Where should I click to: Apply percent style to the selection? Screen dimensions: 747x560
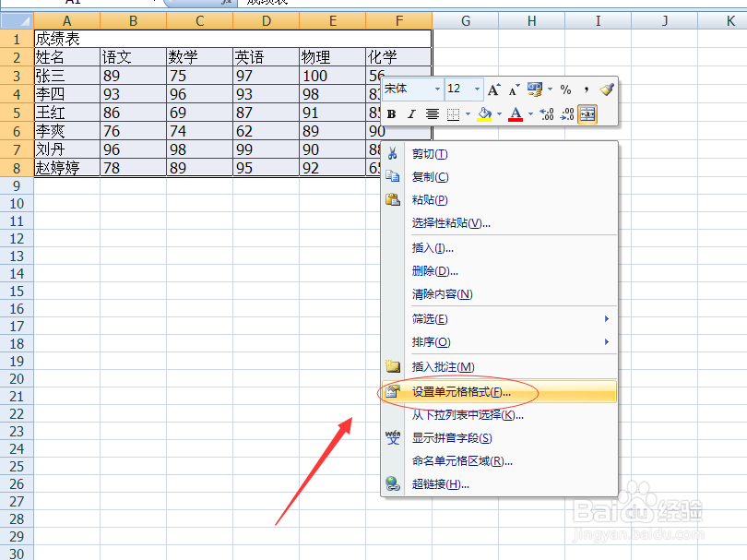pyautogui.click(x=564, y=89)
